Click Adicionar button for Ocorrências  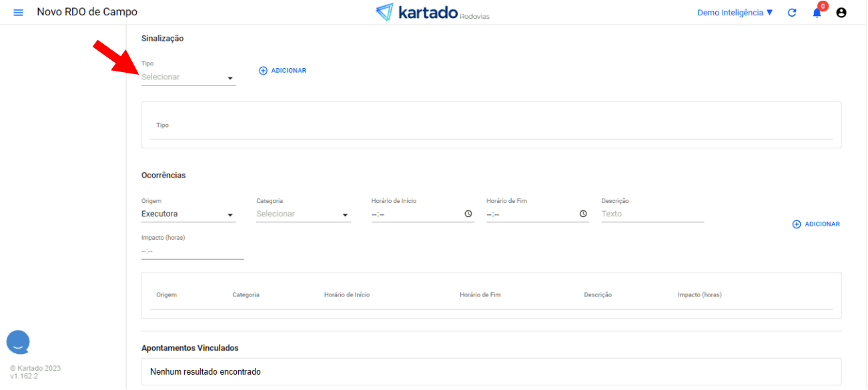click(x=815, y=224)
